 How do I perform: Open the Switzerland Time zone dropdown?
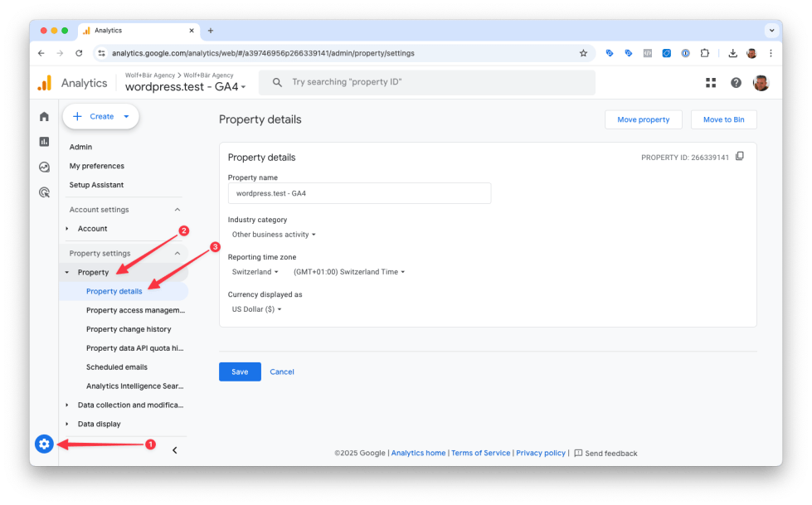[349, 272]
